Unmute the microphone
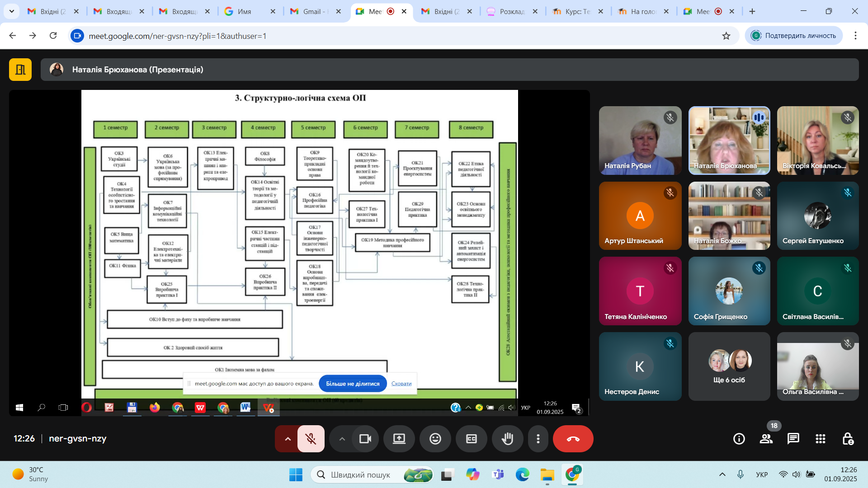This screenshot has width=868, height=488. coord(311,439)
